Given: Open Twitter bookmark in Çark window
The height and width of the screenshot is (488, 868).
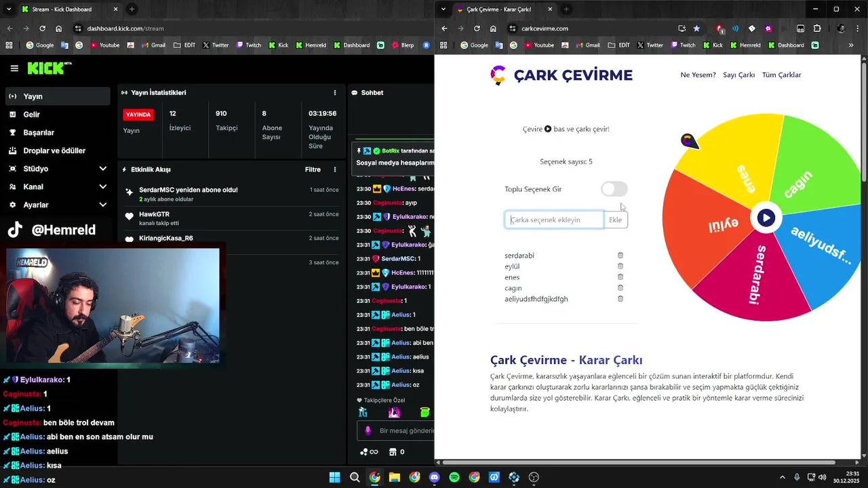Looking at the screenshot, I should pos(649,45).
